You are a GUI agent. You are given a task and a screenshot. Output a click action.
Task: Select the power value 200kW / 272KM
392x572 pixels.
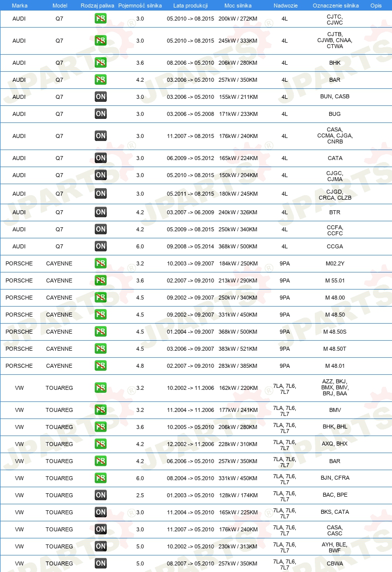[238, 19]
